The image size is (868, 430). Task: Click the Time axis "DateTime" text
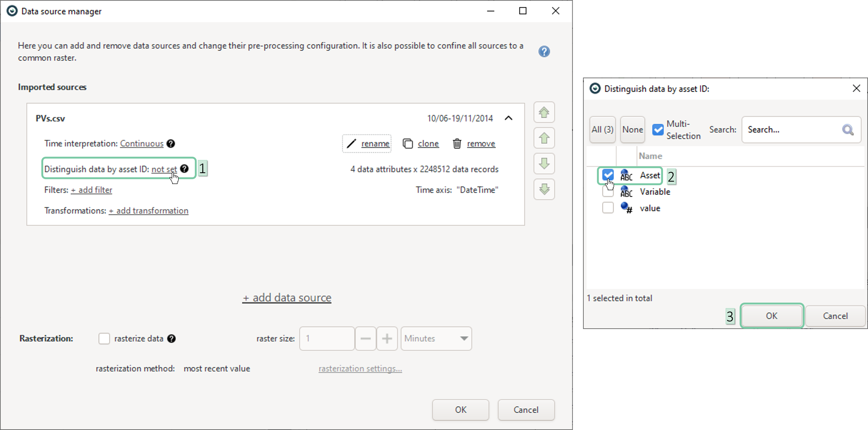pos(457,190)
